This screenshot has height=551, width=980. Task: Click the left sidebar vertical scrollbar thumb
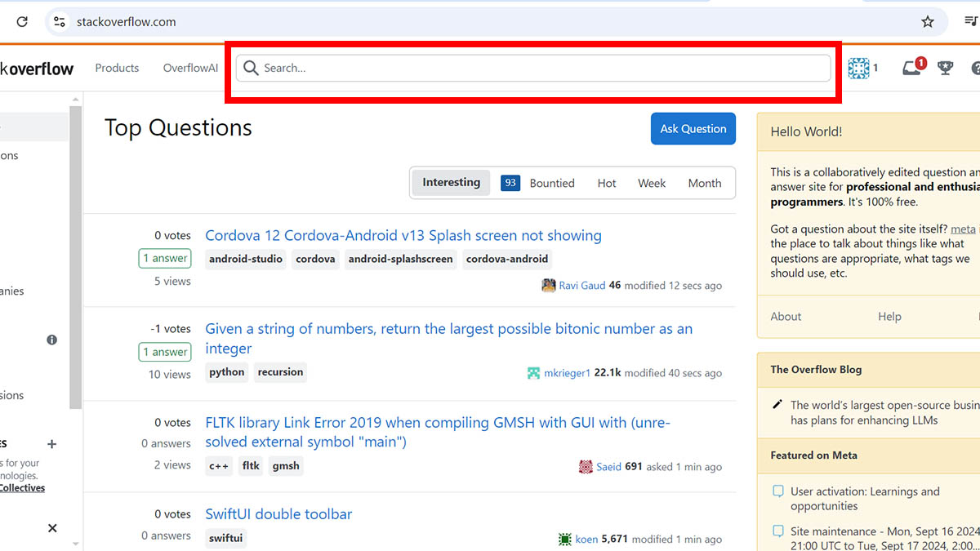tap(76, 257)
